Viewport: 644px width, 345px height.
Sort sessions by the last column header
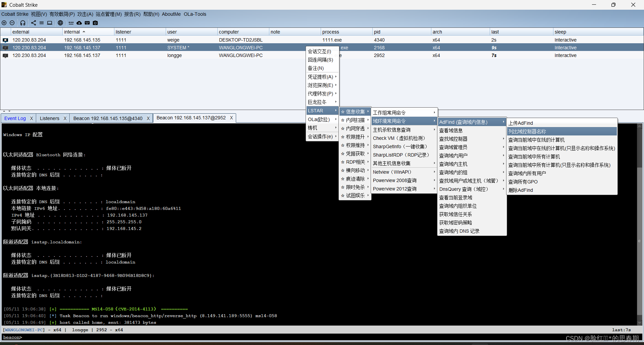click(x=521, y=32)
